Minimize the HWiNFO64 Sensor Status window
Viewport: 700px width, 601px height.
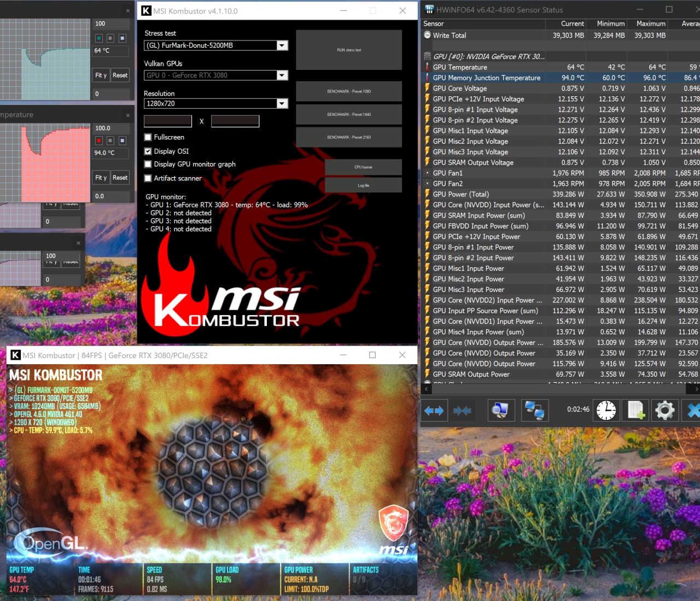click(x=639, y=9)
